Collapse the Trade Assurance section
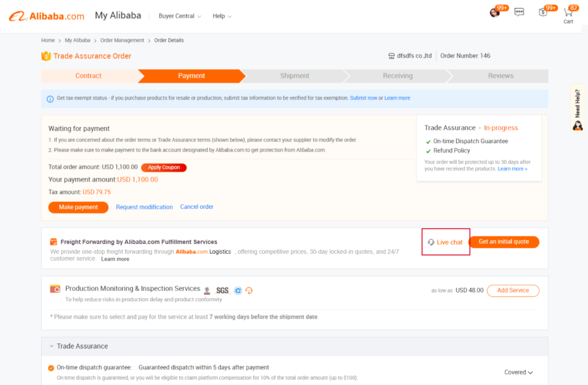The image size is (588, 385). 51,346
